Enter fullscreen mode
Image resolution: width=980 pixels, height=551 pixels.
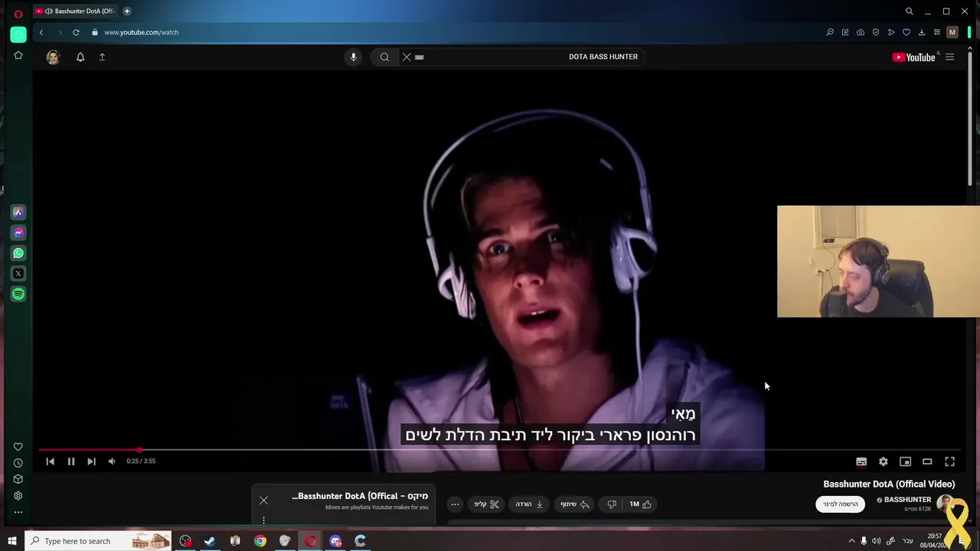point(949,461)
